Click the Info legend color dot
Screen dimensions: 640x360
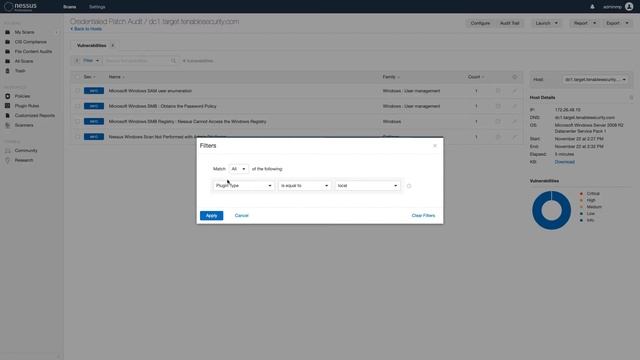581,220
